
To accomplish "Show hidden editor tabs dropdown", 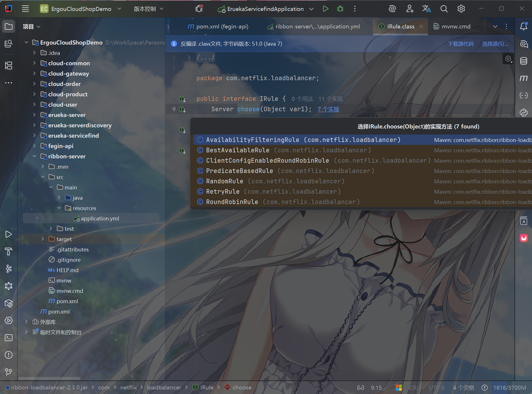I will click(x=495, y=26).
